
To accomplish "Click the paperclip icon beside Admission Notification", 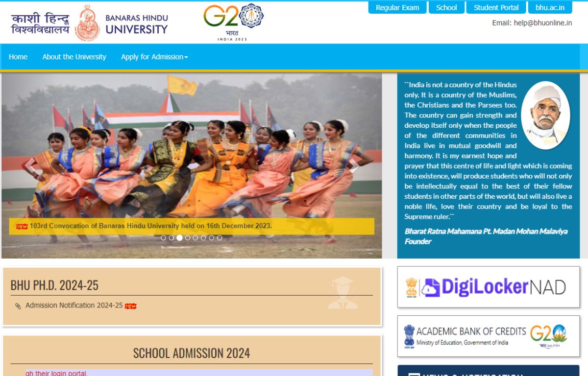I will tap(18, 306).
